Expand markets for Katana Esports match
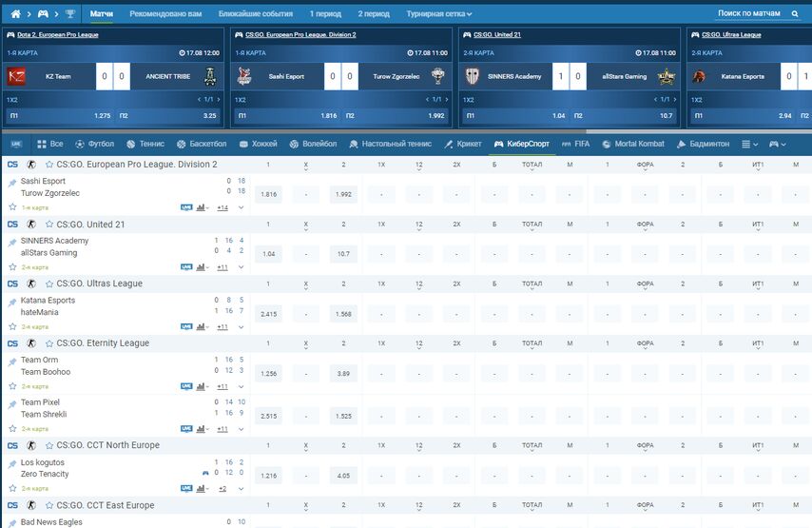812x528 pixels. (241, 327)
